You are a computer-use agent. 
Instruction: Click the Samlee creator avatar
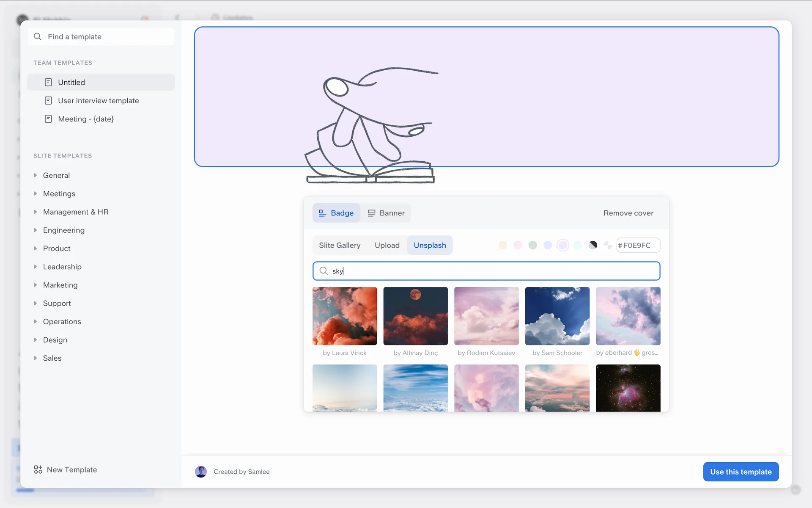tap(201, 472)
